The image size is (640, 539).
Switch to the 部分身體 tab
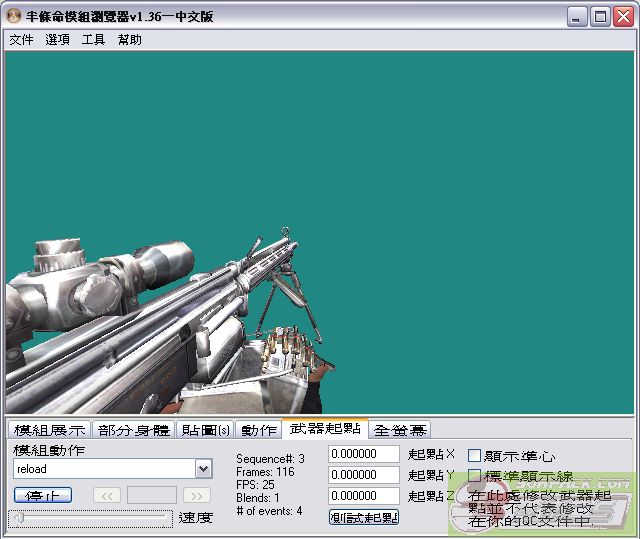point(134,430)
